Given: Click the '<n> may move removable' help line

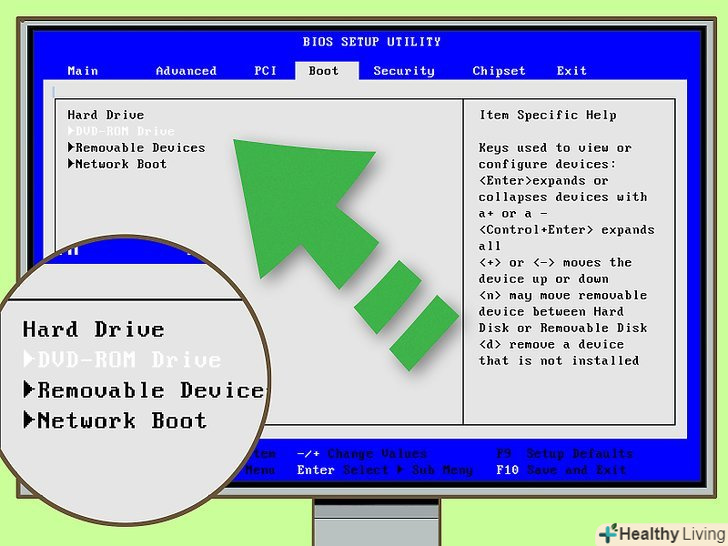Looking at the screenshot, I should click(563, 295).
